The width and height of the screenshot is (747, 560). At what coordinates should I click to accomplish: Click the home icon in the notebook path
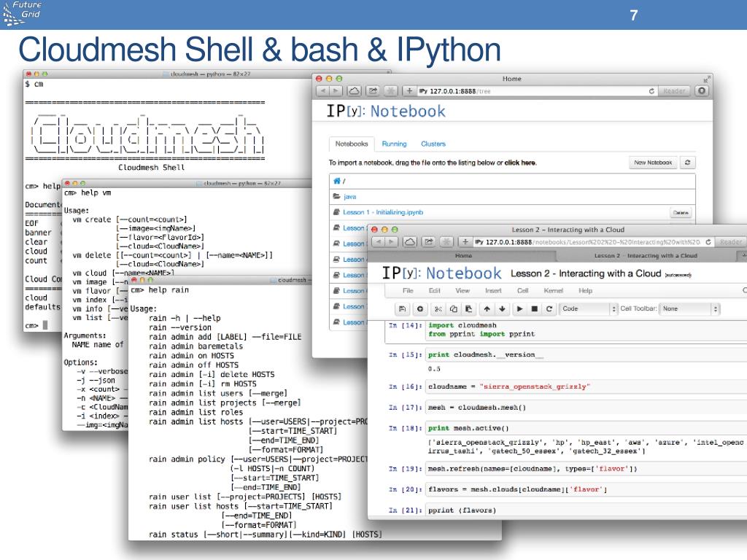(337, 181)
